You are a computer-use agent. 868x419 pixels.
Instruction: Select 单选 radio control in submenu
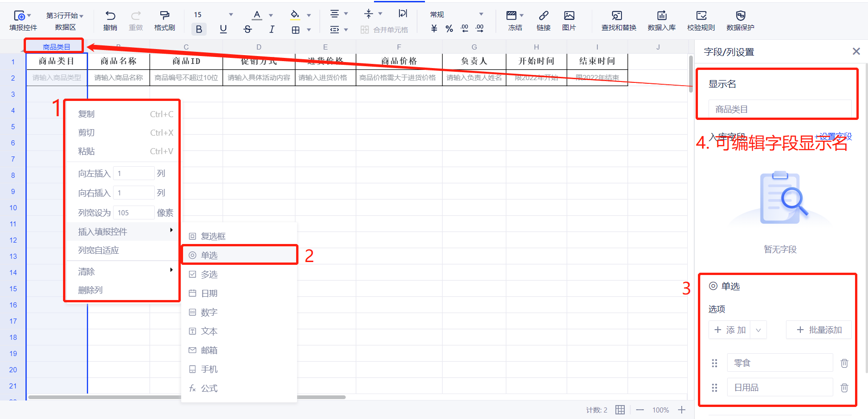pyautogui.click(x=209, y=256)
